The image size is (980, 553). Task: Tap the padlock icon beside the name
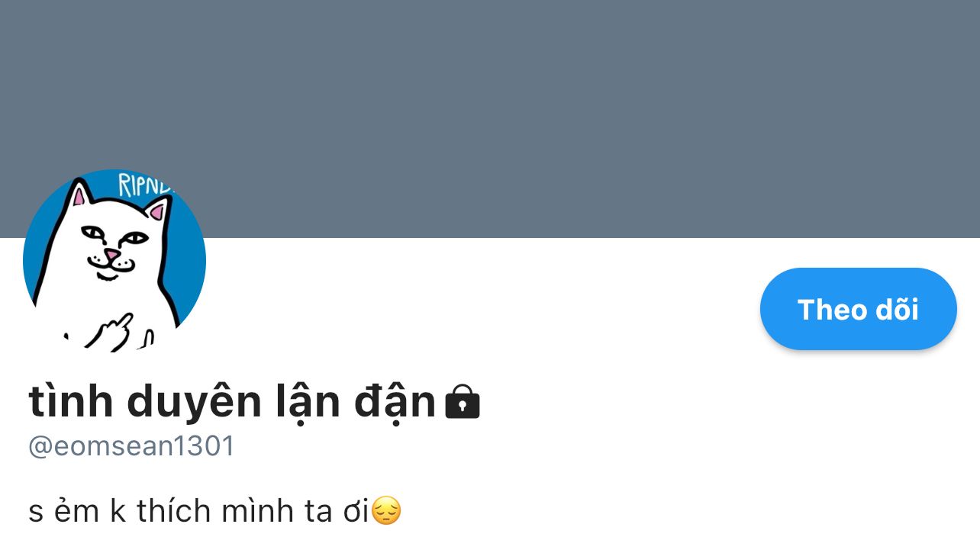pyautogui.click(x=463, y=402)
